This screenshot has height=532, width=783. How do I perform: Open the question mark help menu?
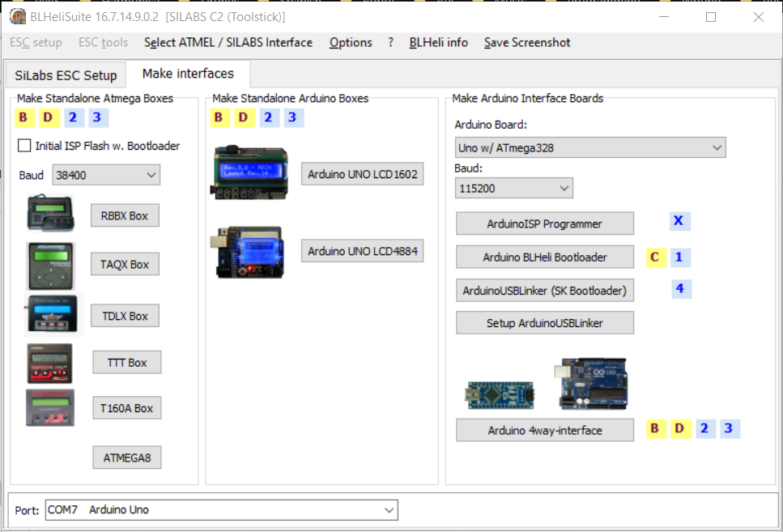390,42
